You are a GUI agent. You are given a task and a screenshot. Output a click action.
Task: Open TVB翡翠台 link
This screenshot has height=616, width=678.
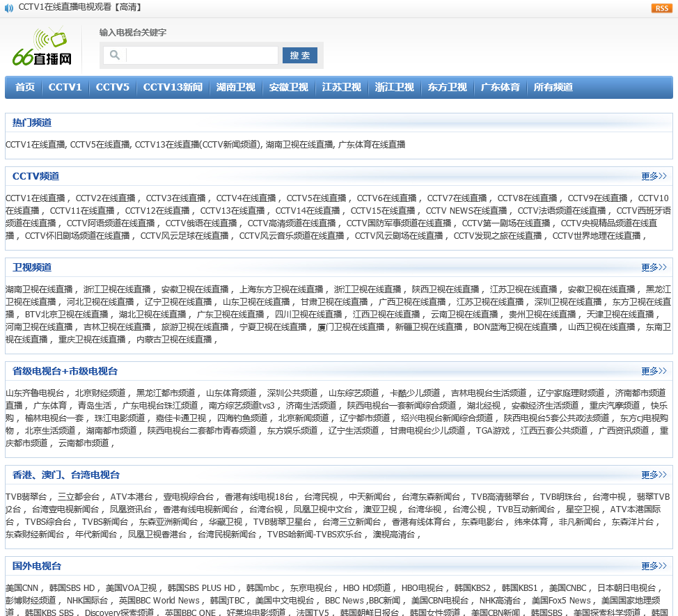(26, 497)
